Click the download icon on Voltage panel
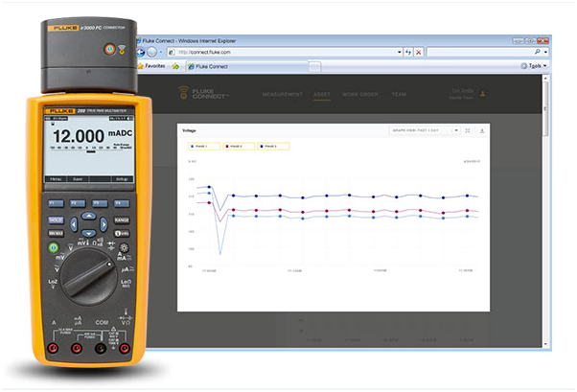This screenshot has width=577, height=392. coord(482,129)
